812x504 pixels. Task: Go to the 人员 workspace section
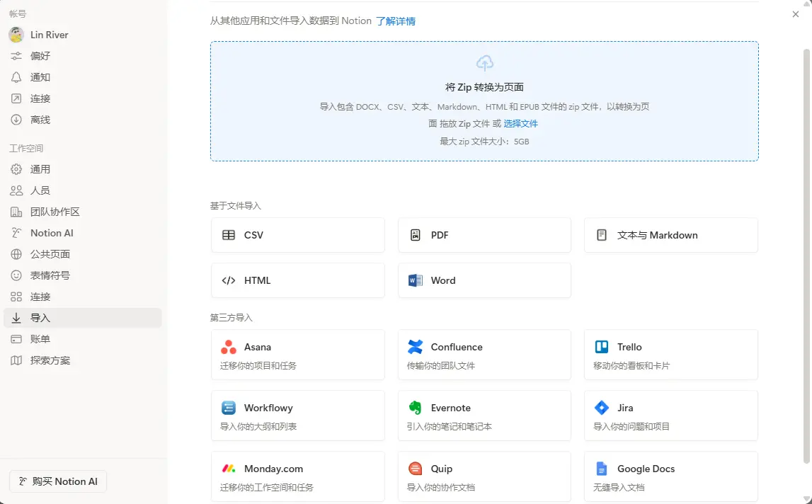point(83,190)
